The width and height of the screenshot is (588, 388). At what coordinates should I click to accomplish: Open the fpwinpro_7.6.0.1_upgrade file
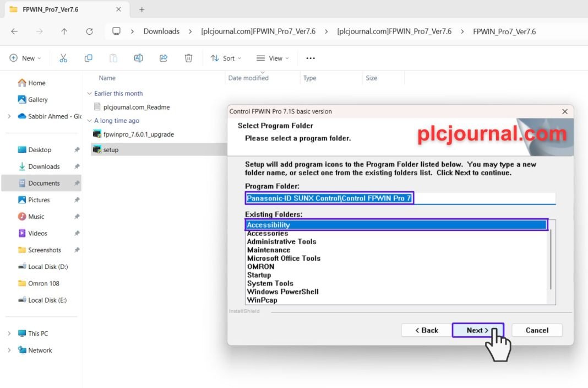(x=138, y=134)
